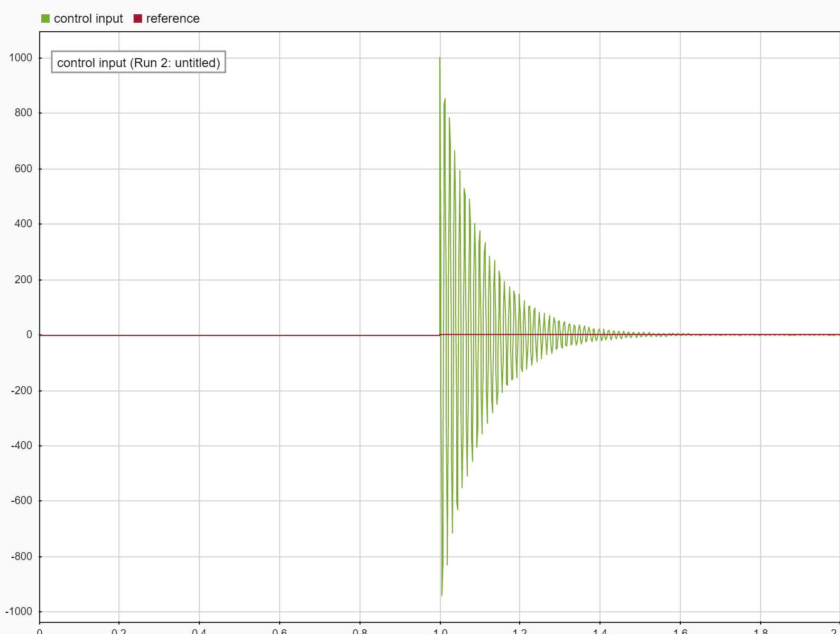Click the y-axis label -400
840x634 pixels.
(22, 445)
